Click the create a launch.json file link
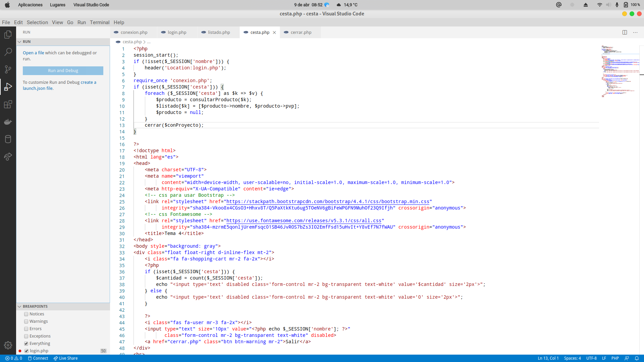 [x=60, y=85]
